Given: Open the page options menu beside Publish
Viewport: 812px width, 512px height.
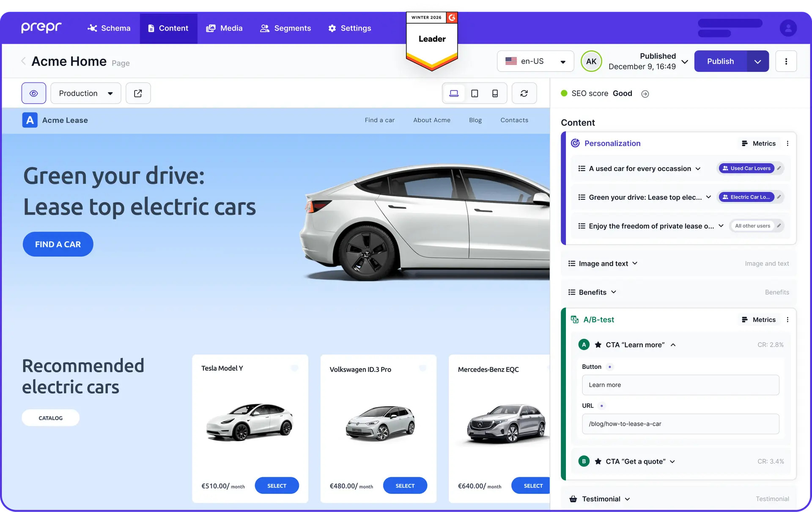Looking at the screenshot, I should pos(786,61).
